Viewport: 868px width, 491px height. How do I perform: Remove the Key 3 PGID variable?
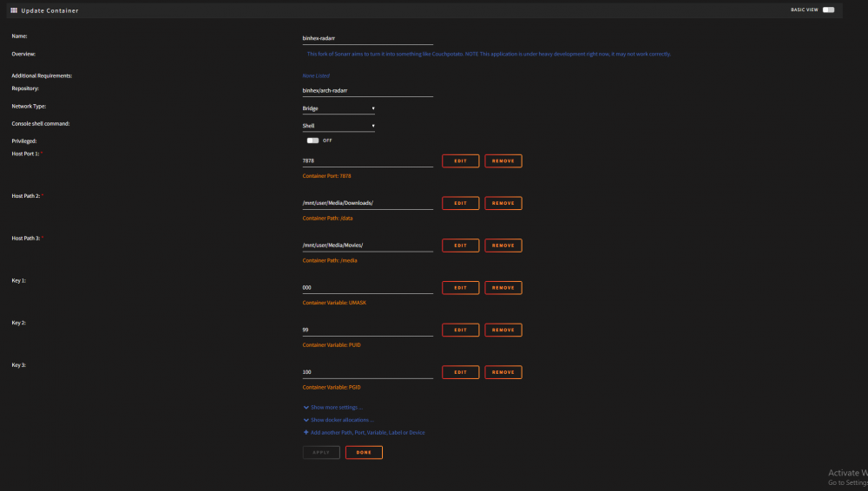[503, 372]
